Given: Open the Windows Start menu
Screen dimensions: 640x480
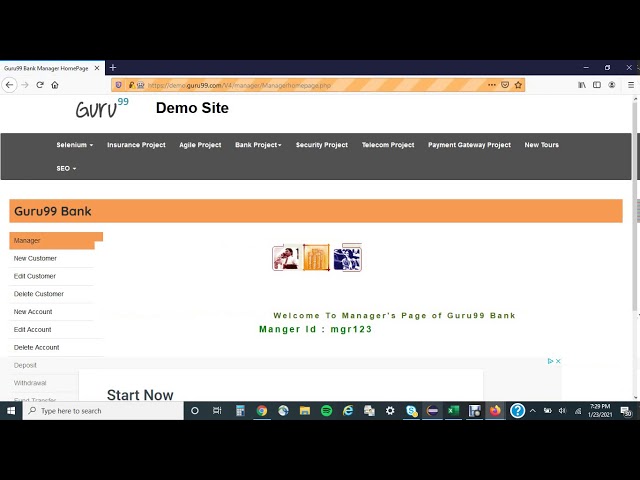Looking at the screenshot, I should pyautogui.click(x=11, y=411).
